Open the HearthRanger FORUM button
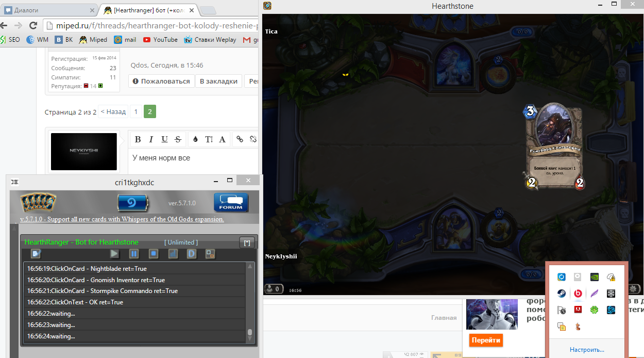This screenshot has width=644, height=358. [x=231, y=202]
